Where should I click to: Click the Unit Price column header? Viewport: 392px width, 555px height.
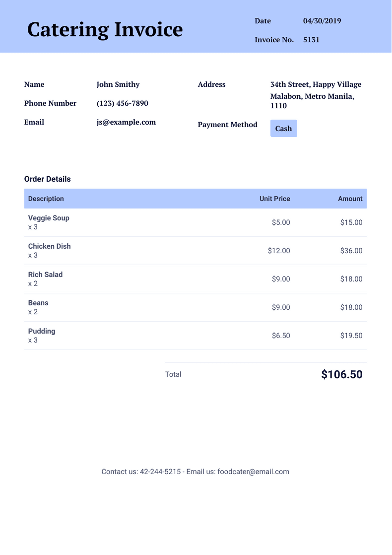point(274,199)
